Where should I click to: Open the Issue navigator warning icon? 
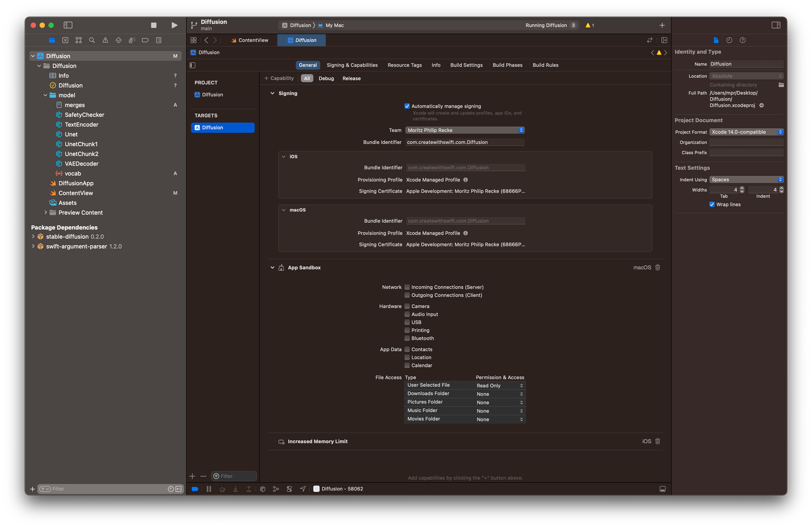pyautogui.click(x=105, y=40)
